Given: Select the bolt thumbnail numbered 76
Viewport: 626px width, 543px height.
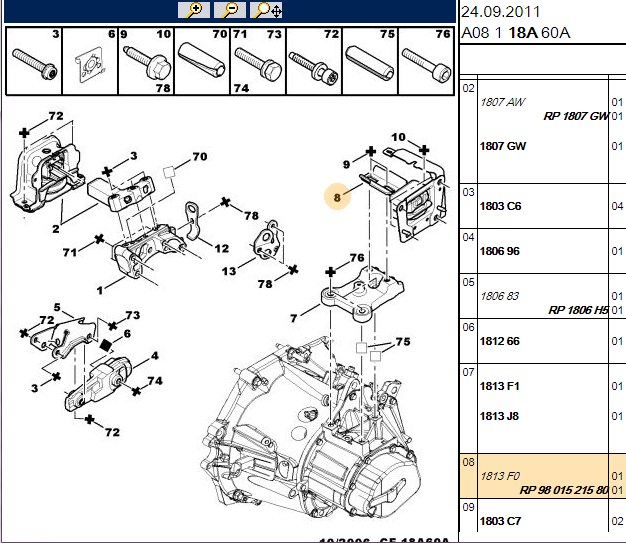Looking at the screenshot, I should [426, 61].
